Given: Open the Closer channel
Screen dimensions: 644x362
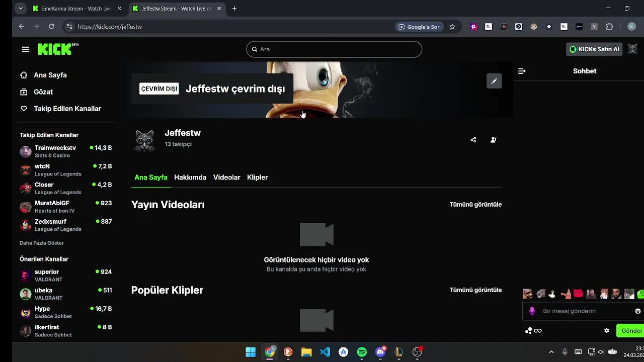Looking at the screenshot, I should pyautogui.click(x=66, y=188).
